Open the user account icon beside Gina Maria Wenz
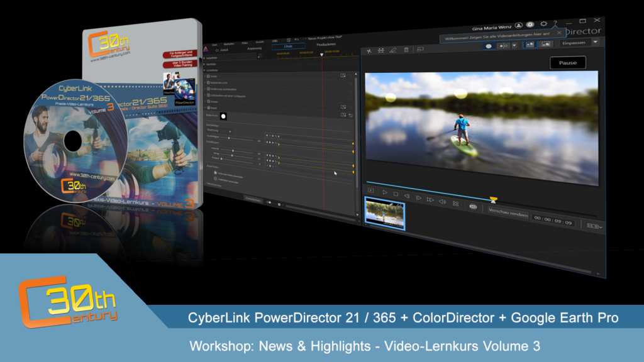This screenshot has height=362, width=644. [x=519, y=25]
